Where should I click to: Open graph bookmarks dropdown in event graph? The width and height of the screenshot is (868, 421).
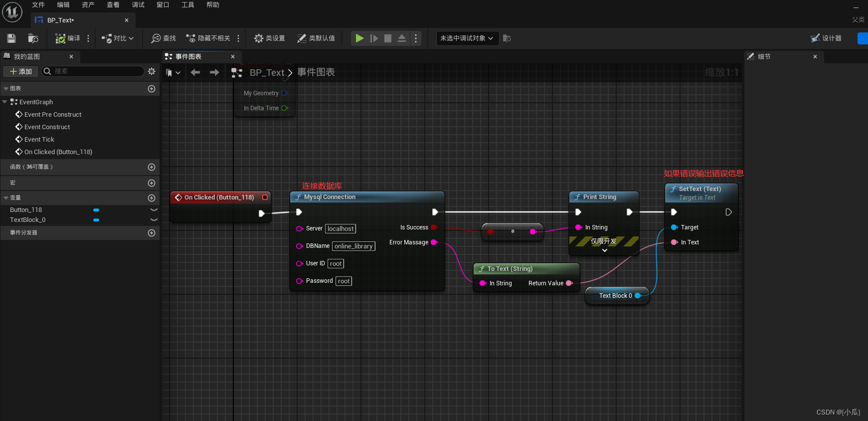173,73
